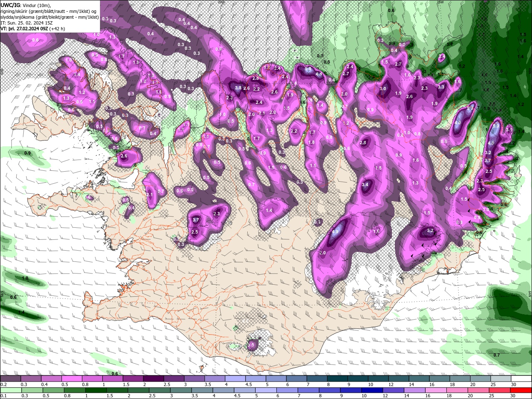Click the 'UWC/IG: Vindur (10m)' title line
This screenshot has width=532, height=399.
pos(26,5)
